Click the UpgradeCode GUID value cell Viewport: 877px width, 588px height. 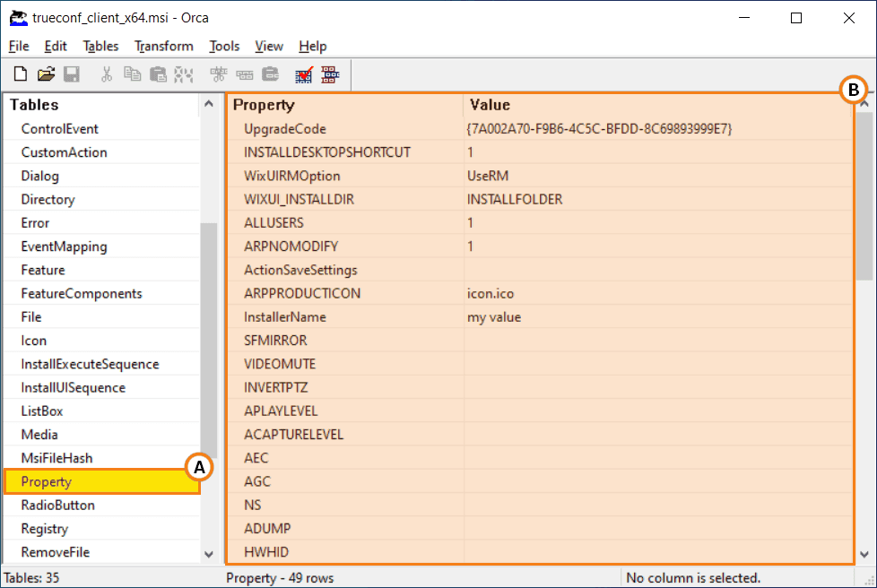click(657, 128)
